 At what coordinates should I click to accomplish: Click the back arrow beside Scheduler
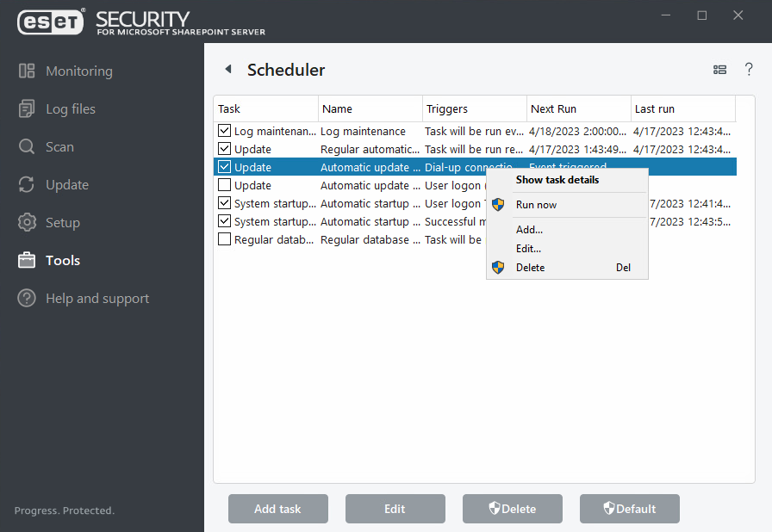click(228, 70)
